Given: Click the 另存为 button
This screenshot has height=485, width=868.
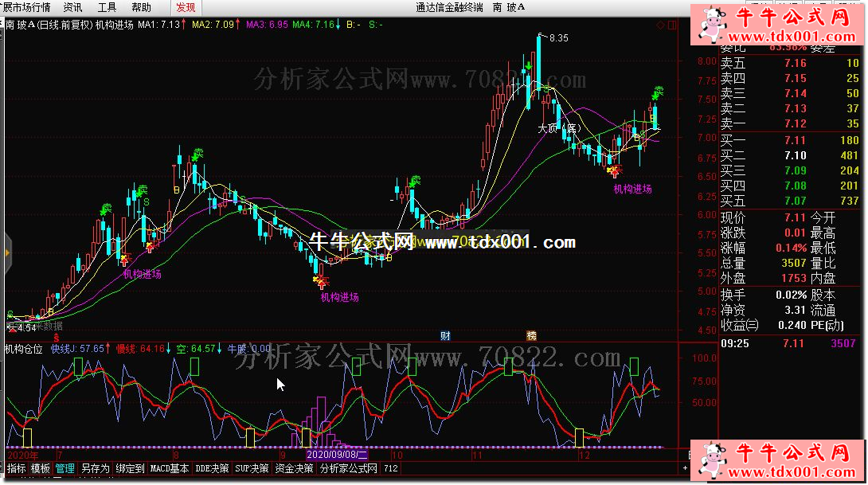Looking at the screenshot, I should pyautogui.click(x=96, y=468).
